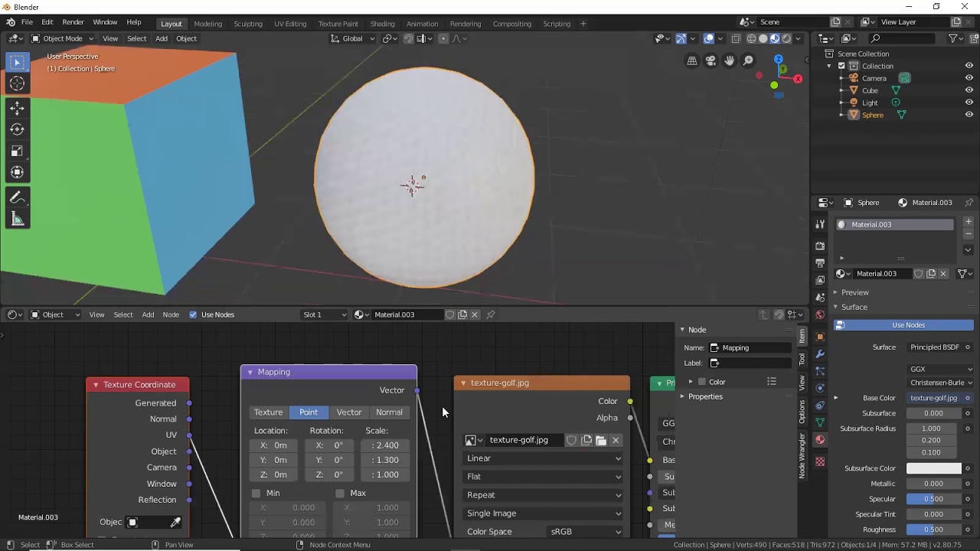Click the Use Nodes button in Surface panel

(903, 325)
